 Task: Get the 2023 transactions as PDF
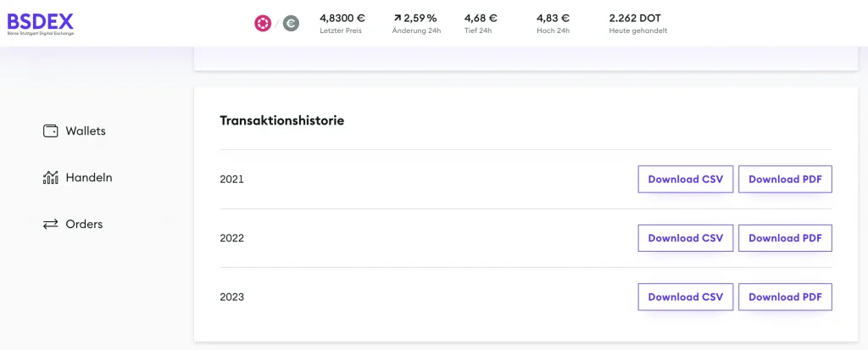coord(785,297)
